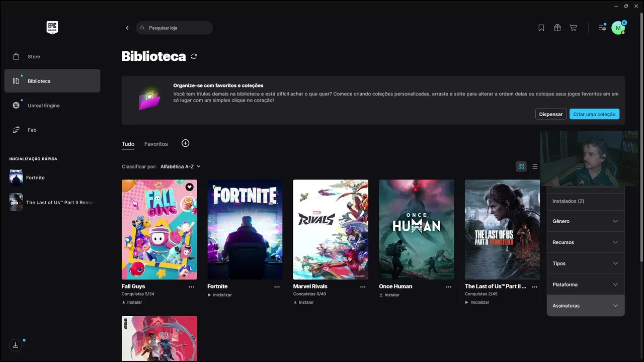Viewport: 644px width, 362px height.
Task: Click The Last of Us quick launch icon
Action: coord(16,202)
